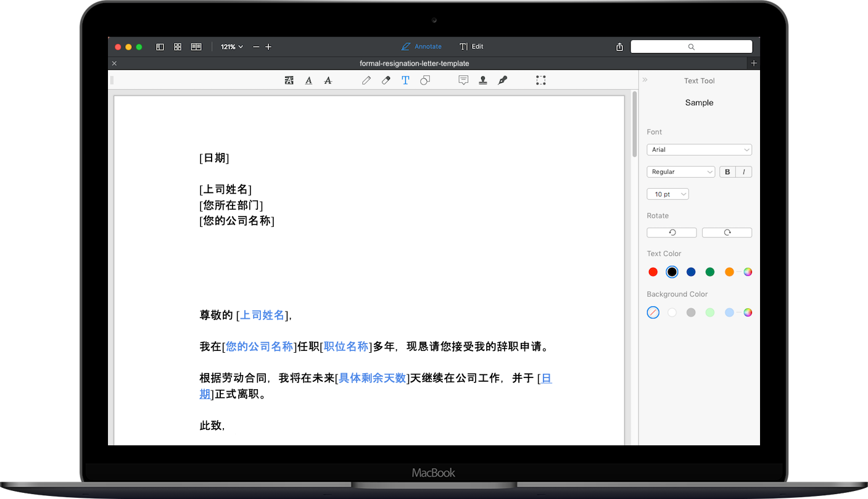Choose orange text color
Viewport: 868px width, 499px height.
[729, 272]
